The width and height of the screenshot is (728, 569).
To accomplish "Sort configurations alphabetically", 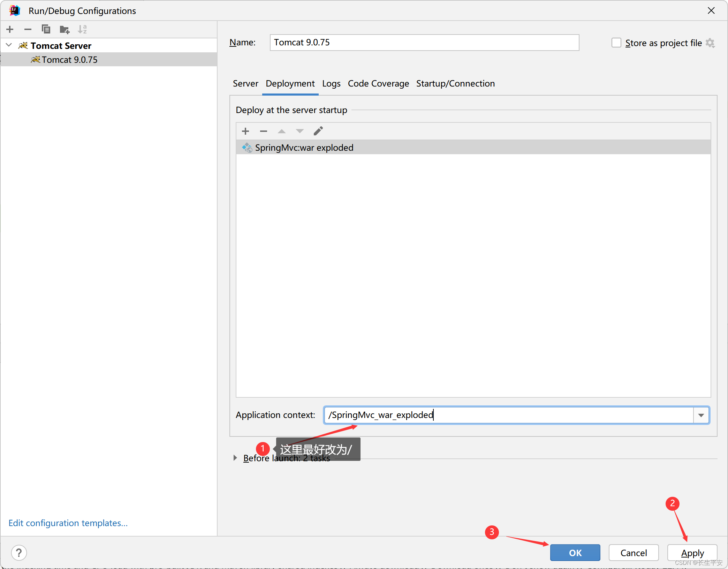I will [83, 29].
